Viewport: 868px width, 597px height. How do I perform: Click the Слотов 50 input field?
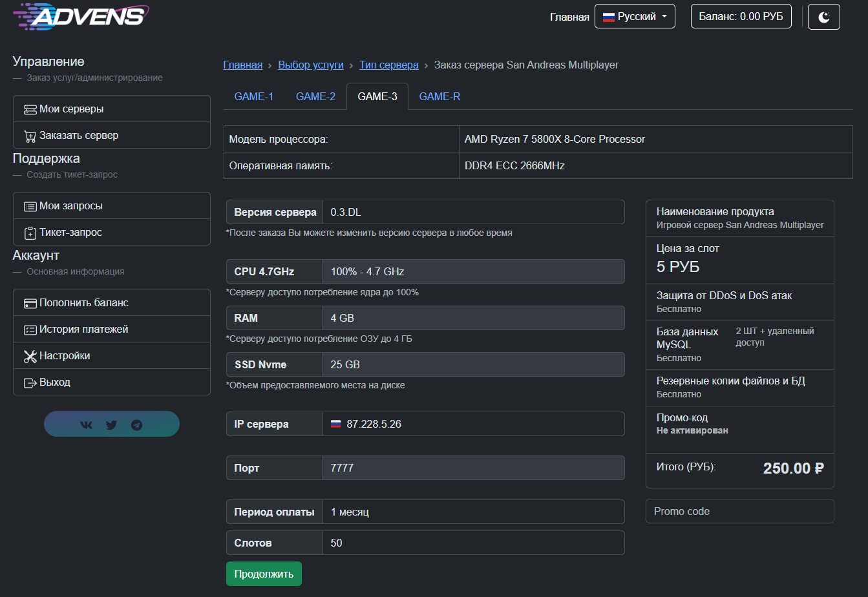[474, 543]
